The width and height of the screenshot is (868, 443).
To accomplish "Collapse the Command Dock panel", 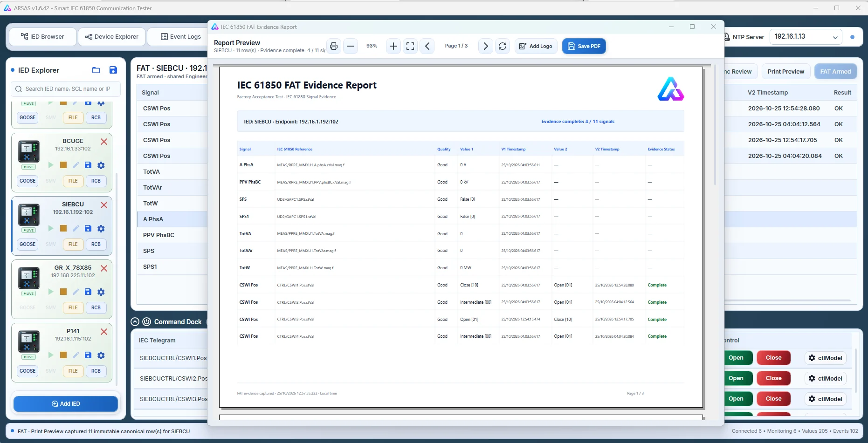I will click(135, 322).
